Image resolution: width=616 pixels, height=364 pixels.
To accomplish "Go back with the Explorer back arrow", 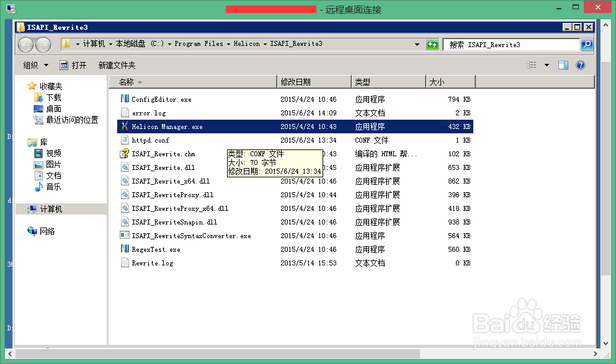I will (26, 45).
